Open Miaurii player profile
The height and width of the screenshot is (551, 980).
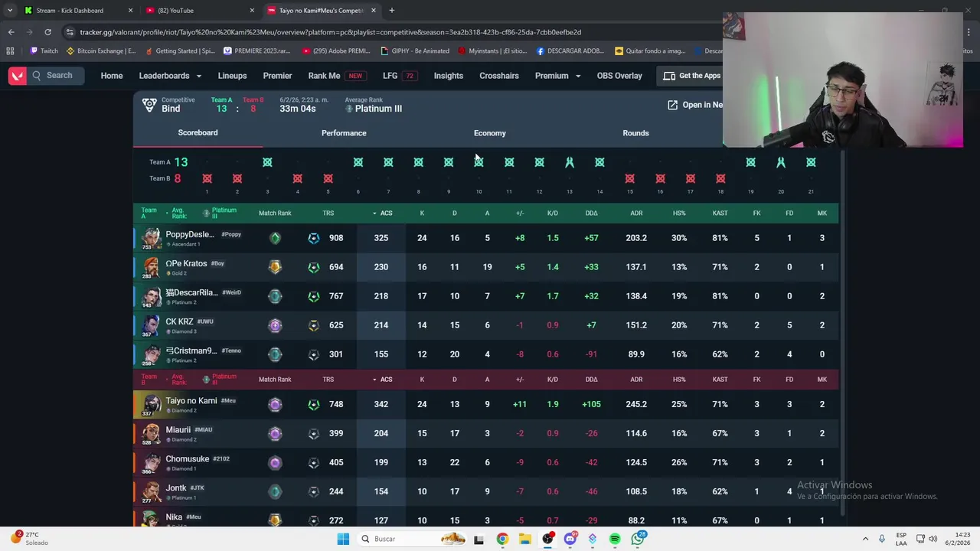pos(178,430)
